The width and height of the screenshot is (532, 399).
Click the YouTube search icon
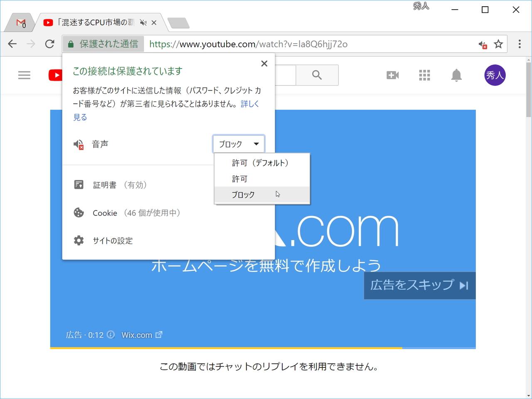coord(317,75)
